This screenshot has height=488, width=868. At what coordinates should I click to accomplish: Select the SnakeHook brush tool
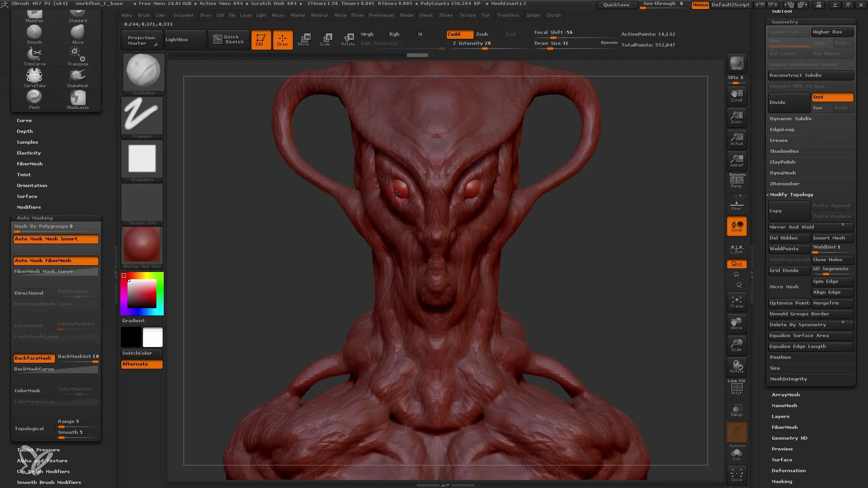[x=77, y=75]
